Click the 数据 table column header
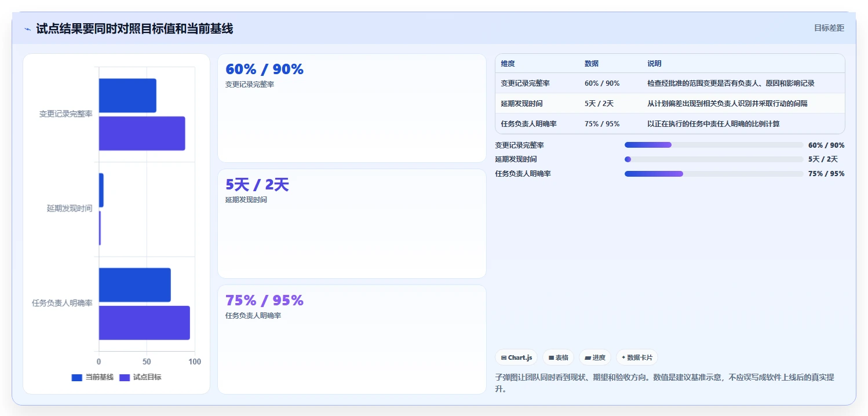The width and height of the screenshot is (868, 416). [592, 64]
